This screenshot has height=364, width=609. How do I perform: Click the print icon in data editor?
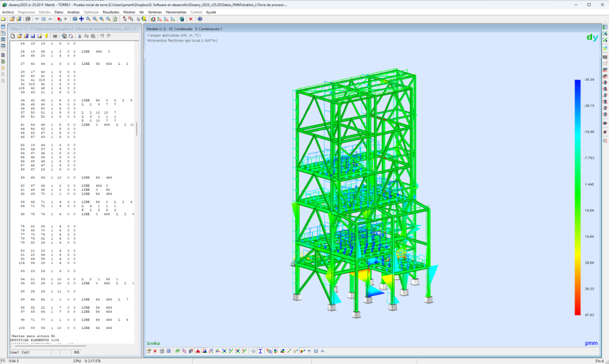pos(55,36)
